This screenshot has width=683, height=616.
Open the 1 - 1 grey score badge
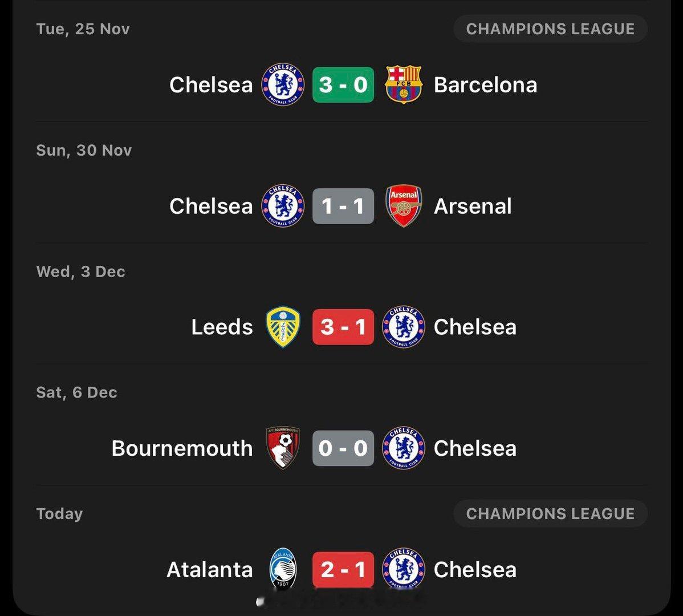click(343, 206)
